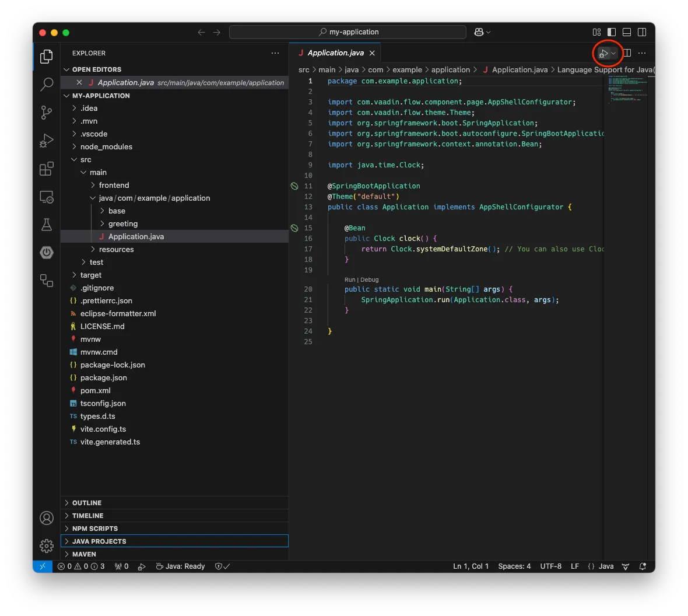
Task: Split the editor with the split icon
Action: click(626, 53)
